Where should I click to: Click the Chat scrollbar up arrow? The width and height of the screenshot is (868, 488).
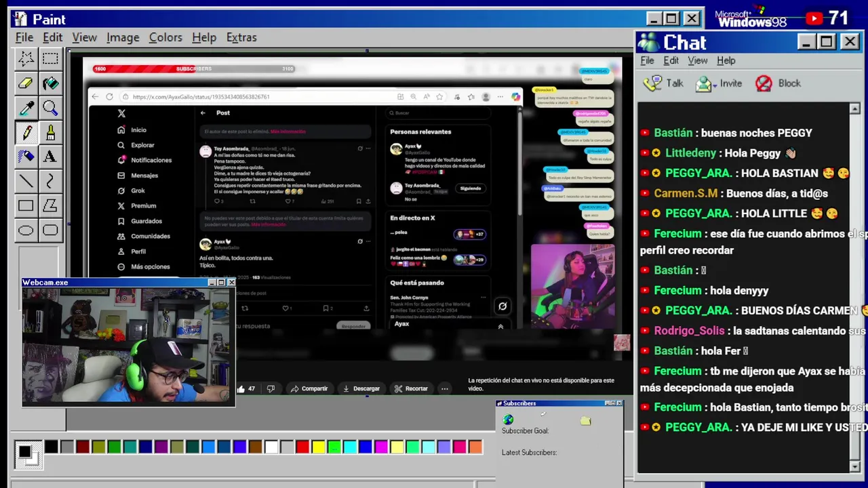coord(854,109)
